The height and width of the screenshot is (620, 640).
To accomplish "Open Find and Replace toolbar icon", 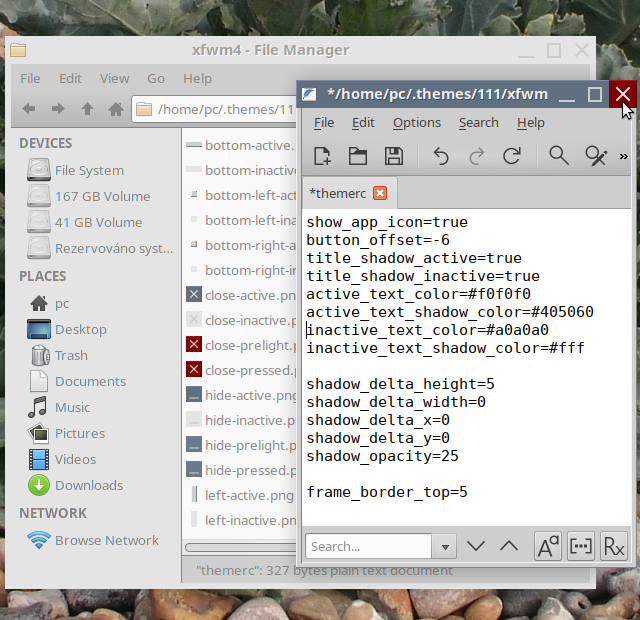I will point(596,155).
